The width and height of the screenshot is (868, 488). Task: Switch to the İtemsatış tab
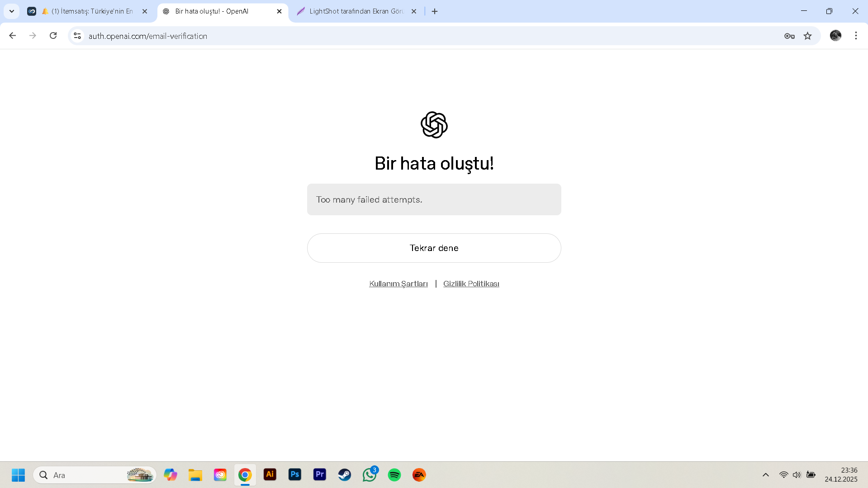(88, 11)
